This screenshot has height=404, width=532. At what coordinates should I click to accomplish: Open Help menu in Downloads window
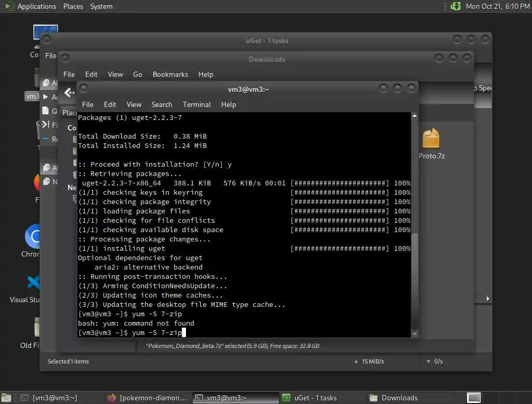(x=206, y=74)
